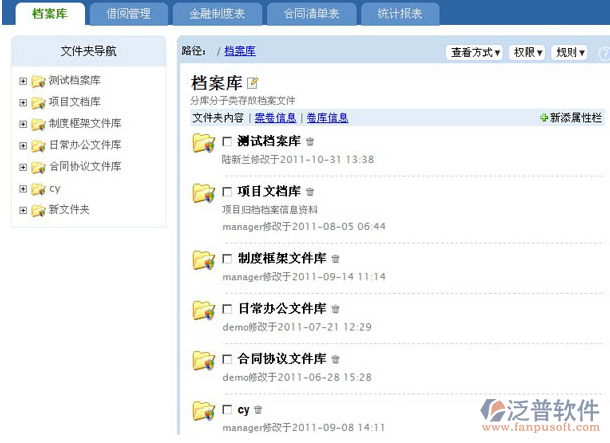Open 制度框架文件库 folder title in list
Image resolution: width=610 pixels, height=443 pixels.
pyautogui.click(x=282, y=258)
